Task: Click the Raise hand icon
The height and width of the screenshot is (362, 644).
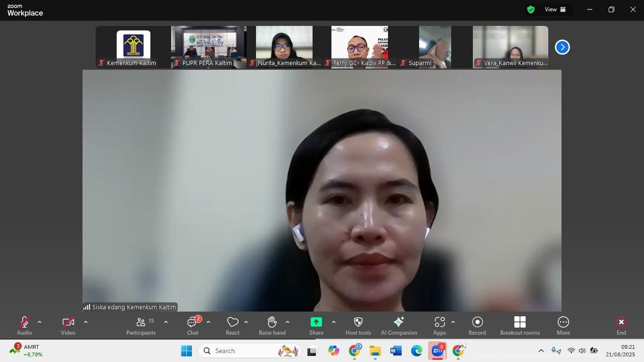Action: [272, 322]
